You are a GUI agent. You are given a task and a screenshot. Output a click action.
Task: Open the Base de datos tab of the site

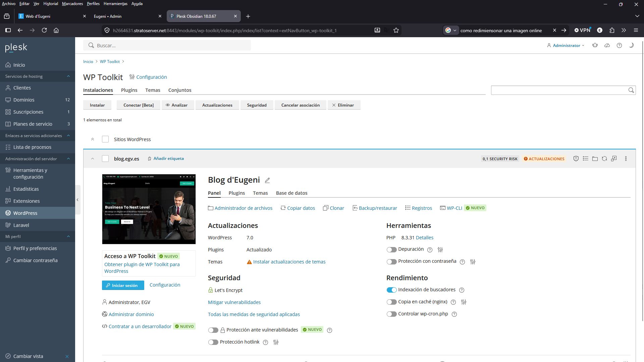291,193
